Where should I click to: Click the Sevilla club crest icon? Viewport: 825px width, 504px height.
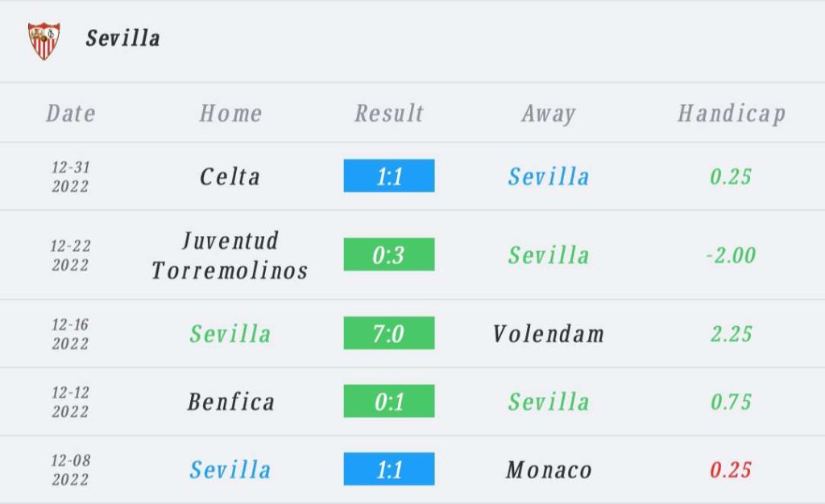point(44,39)
